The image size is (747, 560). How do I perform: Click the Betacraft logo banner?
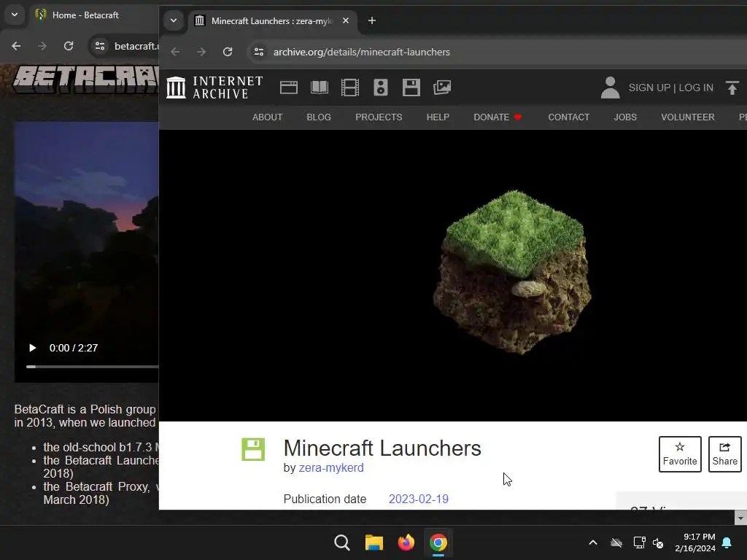(86, 79)
